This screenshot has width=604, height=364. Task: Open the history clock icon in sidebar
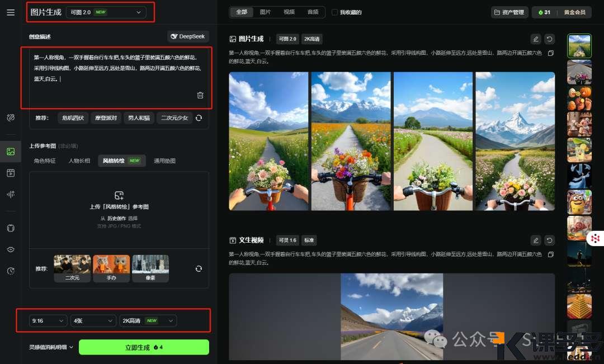[10, 271]
